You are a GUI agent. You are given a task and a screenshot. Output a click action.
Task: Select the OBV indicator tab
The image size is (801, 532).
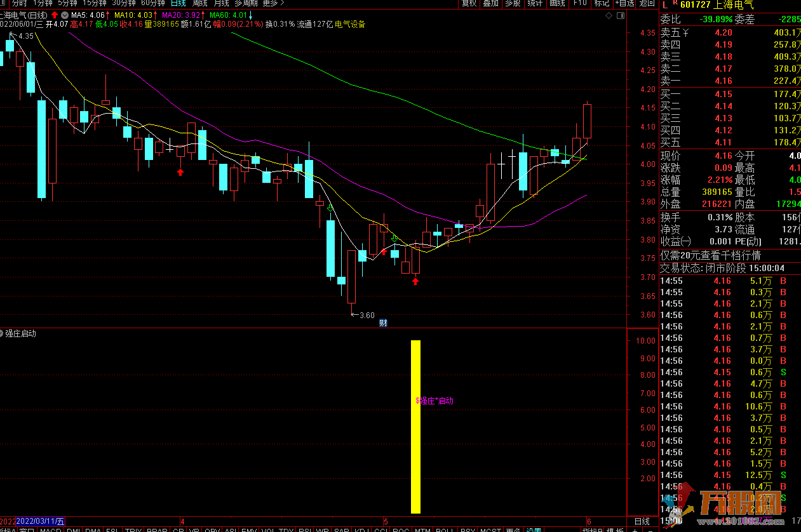(212, 529)
